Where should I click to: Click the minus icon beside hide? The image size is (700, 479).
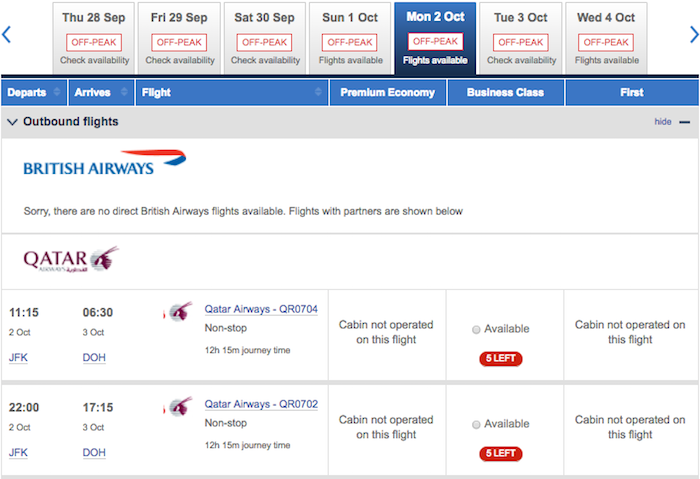tap(684, 122)
